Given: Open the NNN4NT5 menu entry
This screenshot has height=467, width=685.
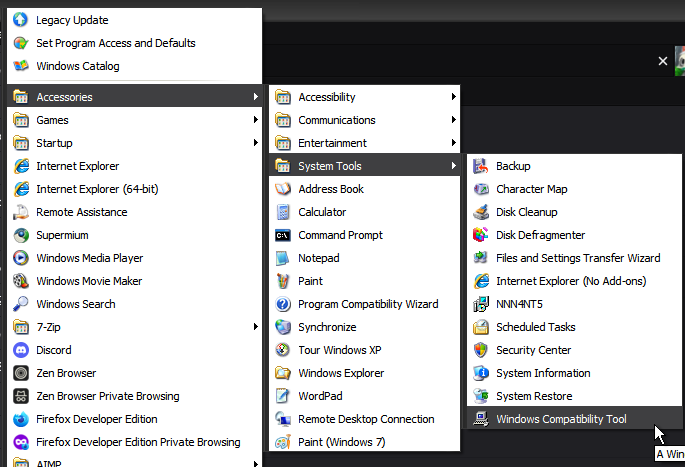Looking at the screenshot, I should [x=574, y=304].
